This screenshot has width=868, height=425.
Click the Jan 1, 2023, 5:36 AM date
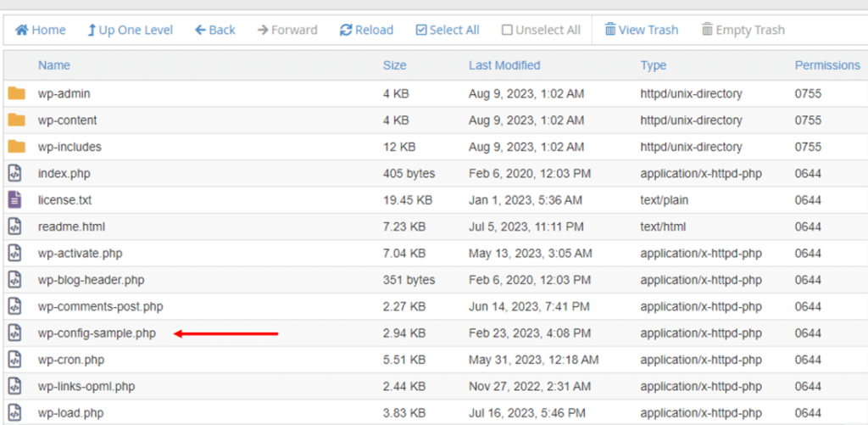click(526, 200)
